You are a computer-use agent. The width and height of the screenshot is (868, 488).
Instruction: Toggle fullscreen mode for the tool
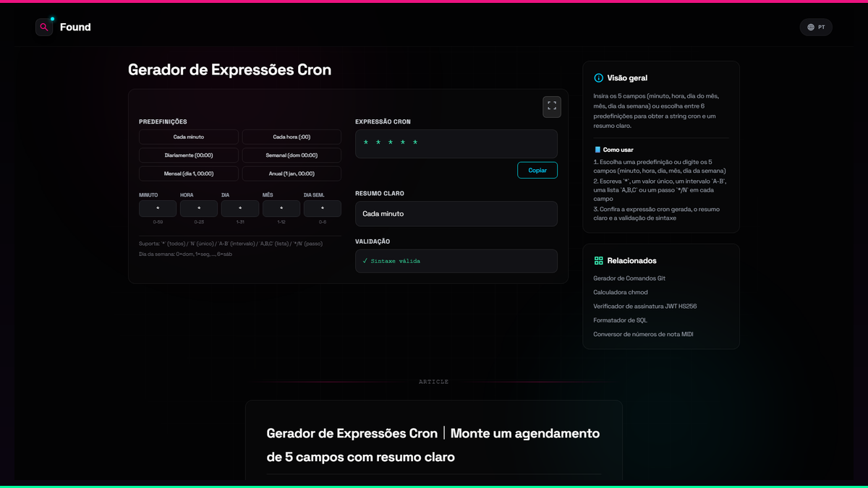552,106
